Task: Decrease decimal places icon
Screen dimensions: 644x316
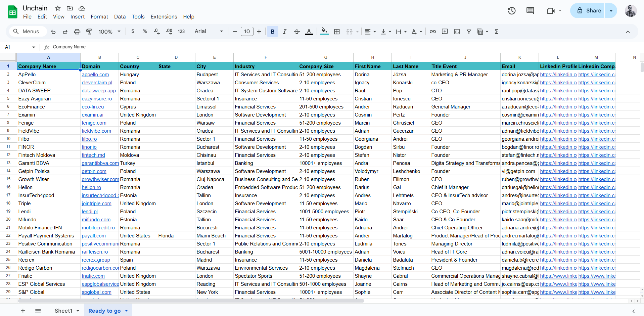Action: tap(157, 32)
